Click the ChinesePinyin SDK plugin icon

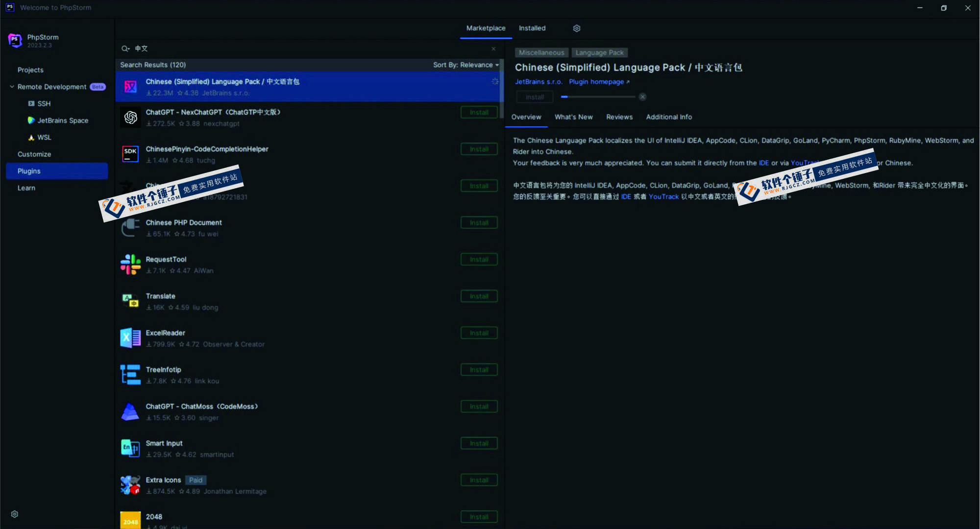click(130, 154)
